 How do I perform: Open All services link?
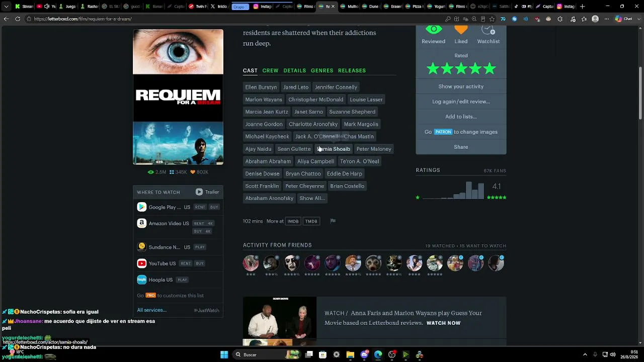tap(151, 310)
